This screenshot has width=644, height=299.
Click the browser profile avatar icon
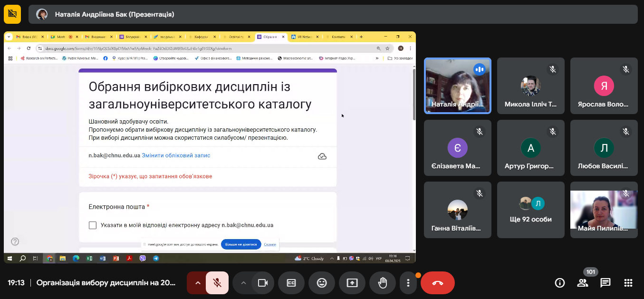[x=401, y=48]
